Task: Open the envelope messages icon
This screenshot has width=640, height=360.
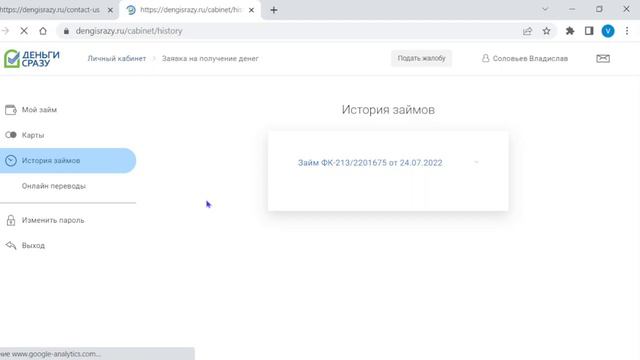Action: coord(603,58)
